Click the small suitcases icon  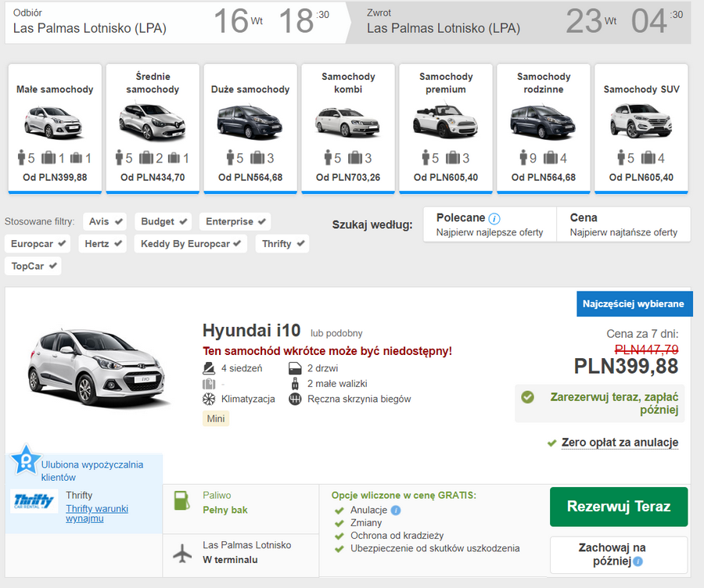pos(295,384)
